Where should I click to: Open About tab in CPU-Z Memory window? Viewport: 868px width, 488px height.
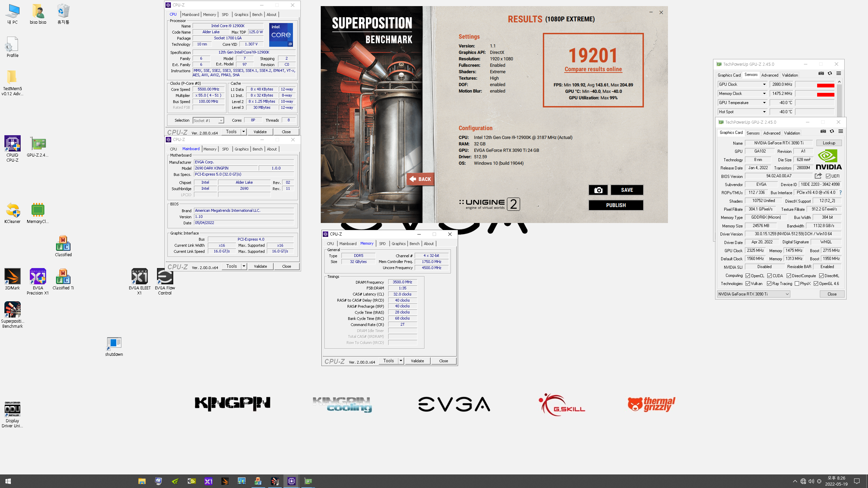429,244
